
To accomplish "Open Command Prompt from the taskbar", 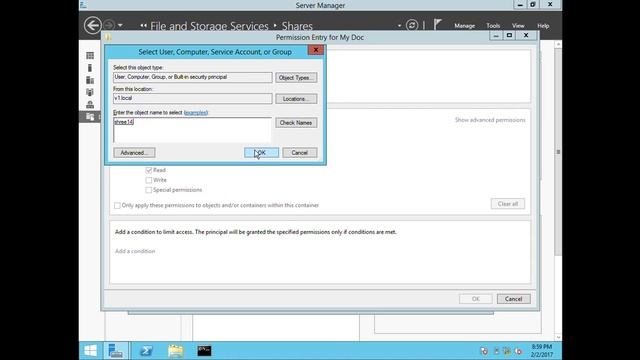I will [204, 351].
